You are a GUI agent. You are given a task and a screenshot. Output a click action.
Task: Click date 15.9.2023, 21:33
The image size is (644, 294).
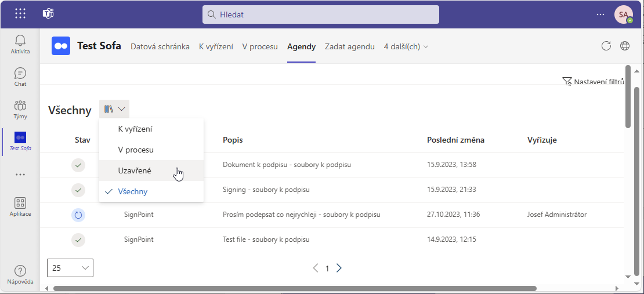[x=451, y=190]
